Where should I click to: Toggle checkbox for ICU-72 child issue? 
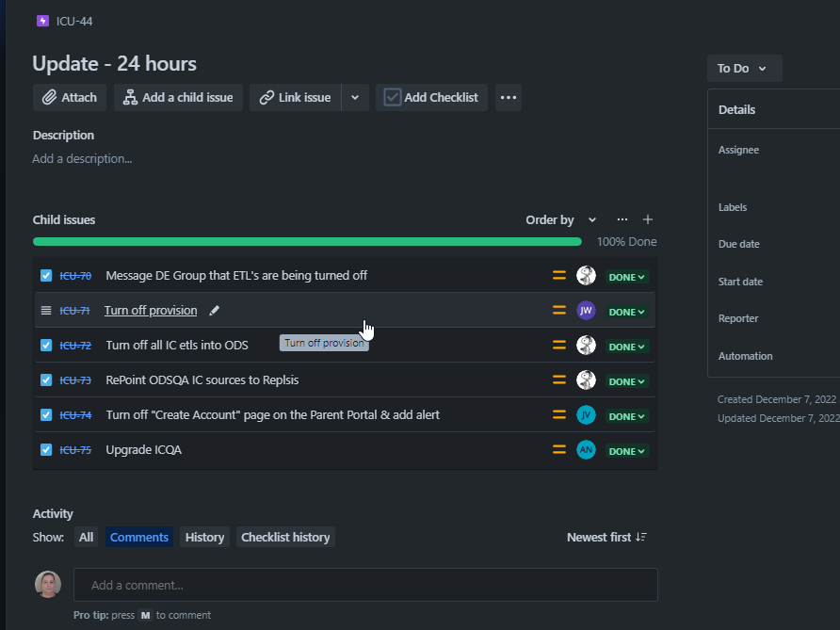[46, 345]
